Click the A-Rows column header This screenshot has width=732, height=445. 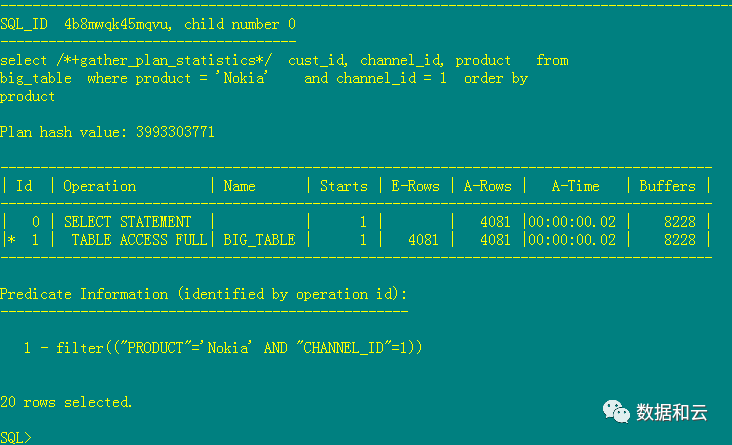[487, 186]
